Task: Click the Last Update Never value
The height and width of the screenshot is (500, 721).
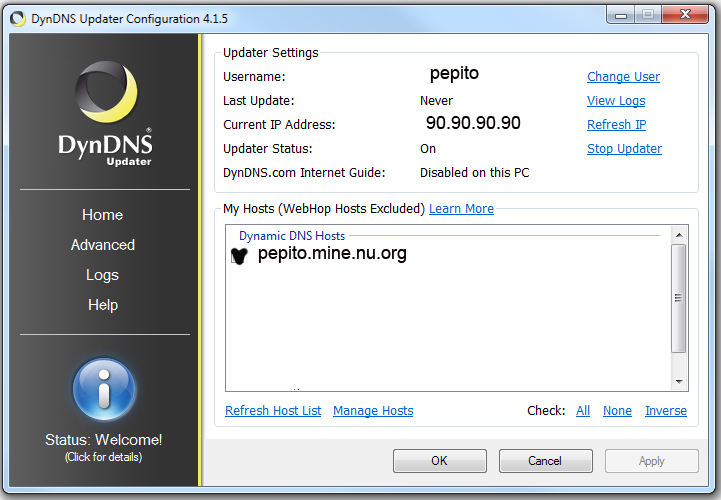Action: (436, 101)
